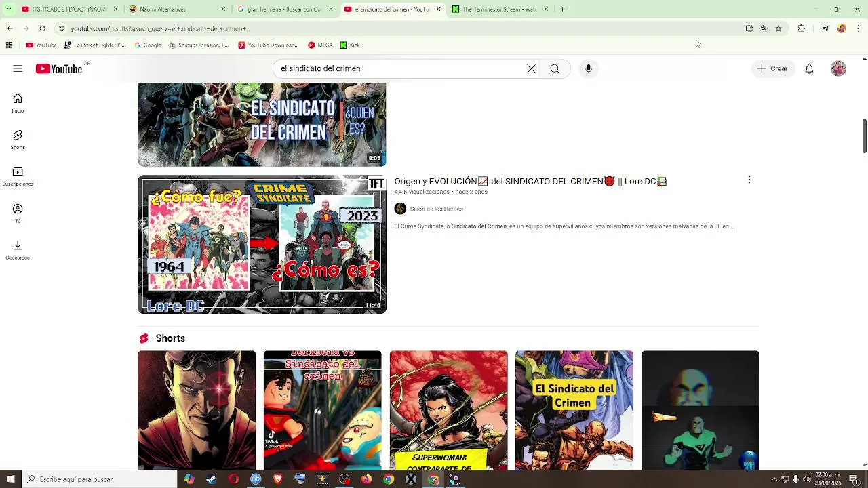The image size is (868, 488).
Task: Open the Chrome three-dot menu
Action: [x=858, y=28]
